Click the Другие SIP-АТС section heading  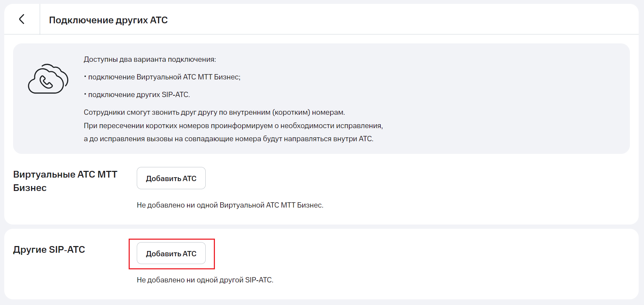click(49, 250)
